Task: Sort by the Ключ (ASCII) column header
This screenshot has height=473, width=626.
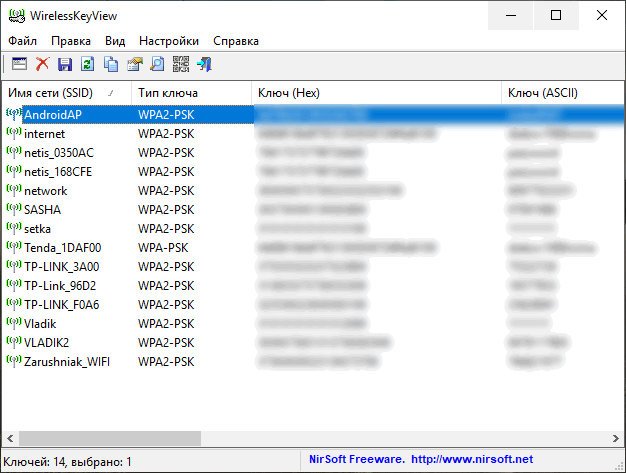Action: [x=563, y=93]
